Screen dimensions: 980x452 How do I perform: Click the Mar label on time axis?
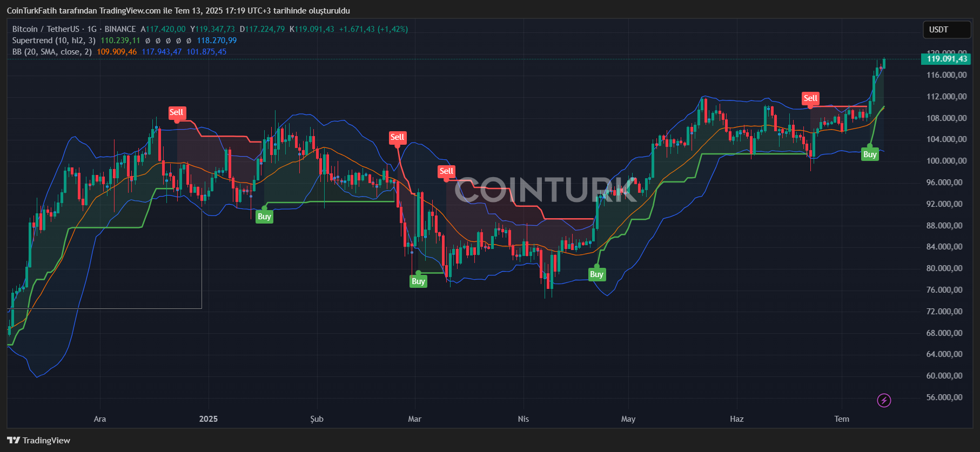(x=414, y=419)
